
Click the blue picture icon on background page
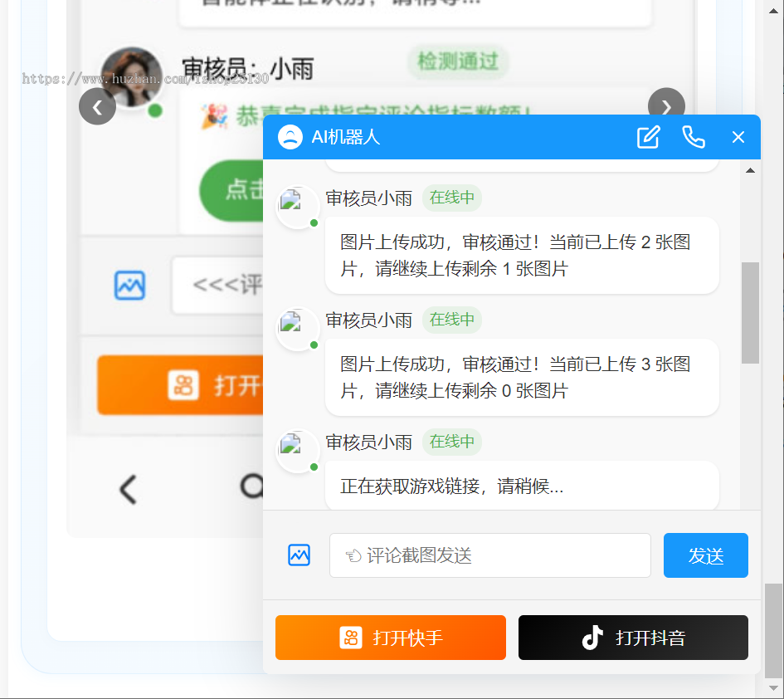click(x=129, y=286)
